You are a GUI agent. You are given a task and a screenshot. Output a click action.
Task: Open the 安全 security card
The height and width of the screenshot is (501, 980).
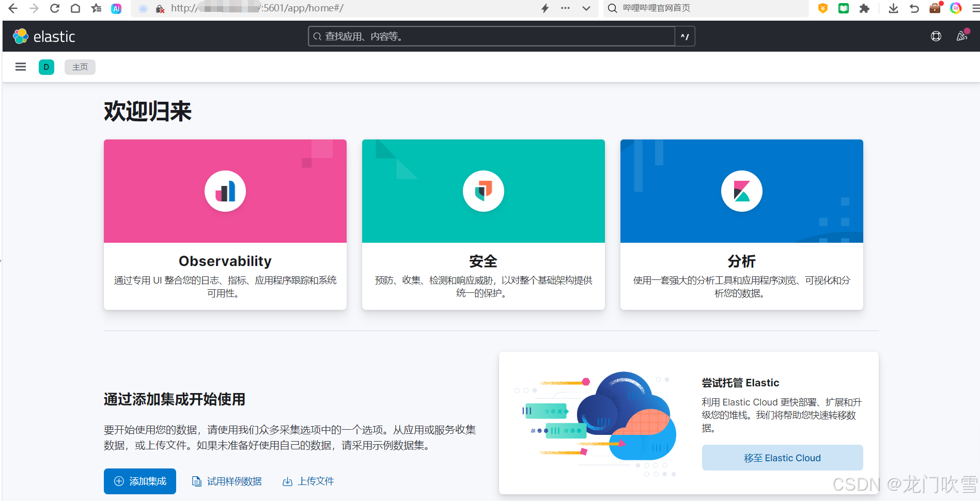point(484,225)
